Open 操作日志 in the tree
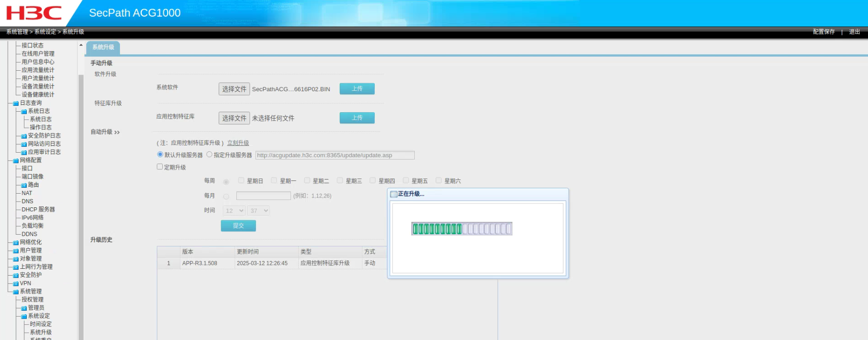 [x=41, y=127]
